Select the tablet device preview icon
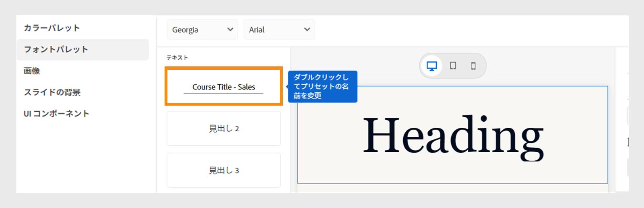Screen dimensions: 644x208 (453, 66)
